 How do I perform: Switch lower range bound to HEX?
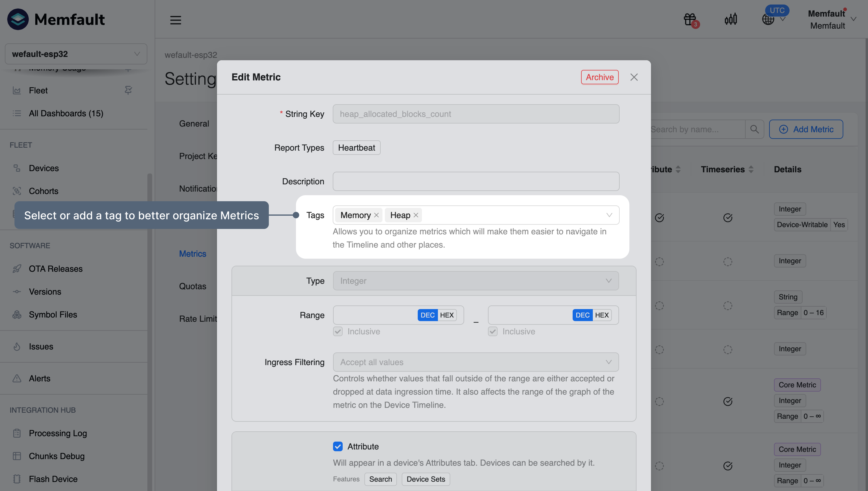(447, 315)
